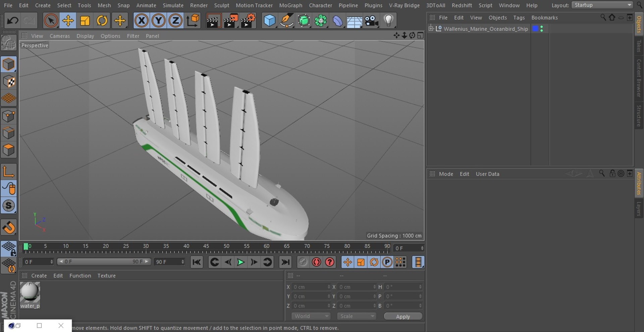The image size is (644, 332).
Task: Play the animation forwards
Action: [x=240, y=262]
